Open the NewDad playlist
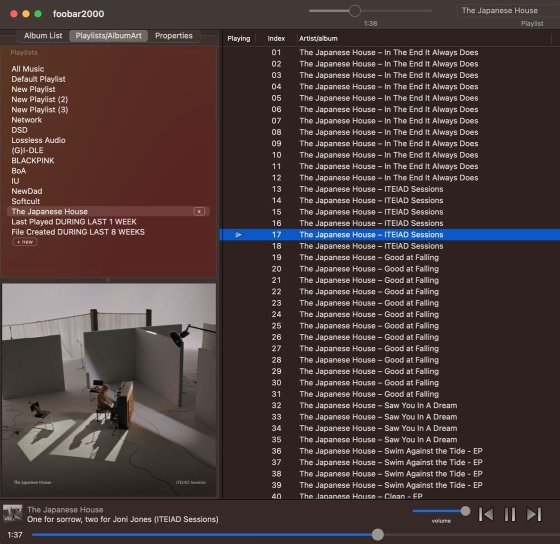This screenshot has width=560, height=544. (27, 191)
